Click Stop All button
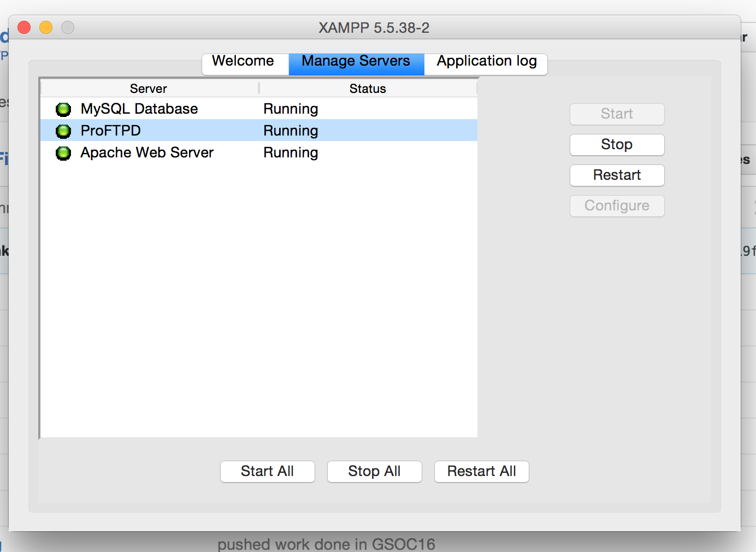The image size is (756, 552). 375,471
